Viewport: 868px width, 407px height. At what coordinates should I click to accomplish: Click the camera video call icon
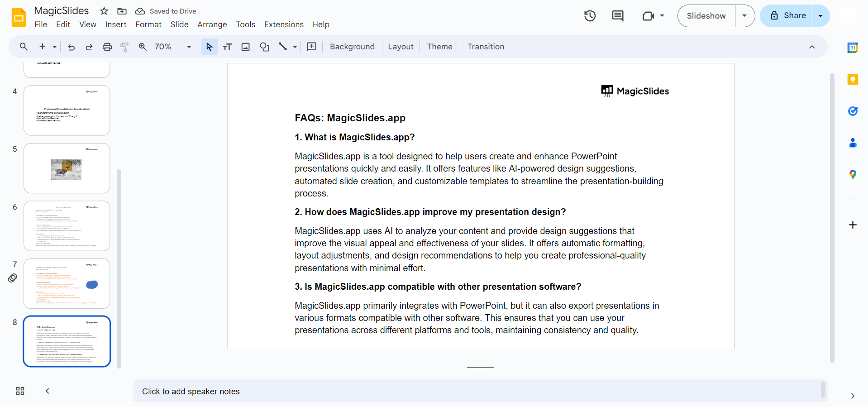(x=648, y=16)
